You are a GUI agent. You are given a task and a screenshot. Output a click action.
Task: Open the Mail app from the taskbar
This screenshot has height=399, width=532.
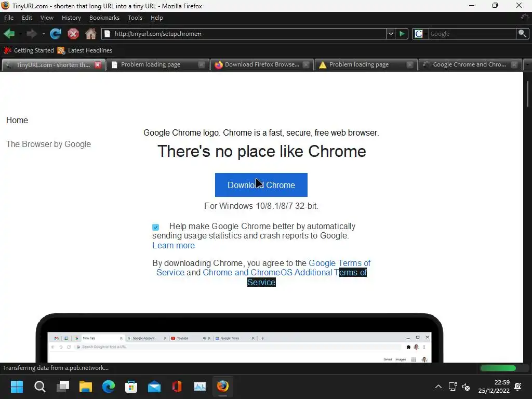point(154,387)
